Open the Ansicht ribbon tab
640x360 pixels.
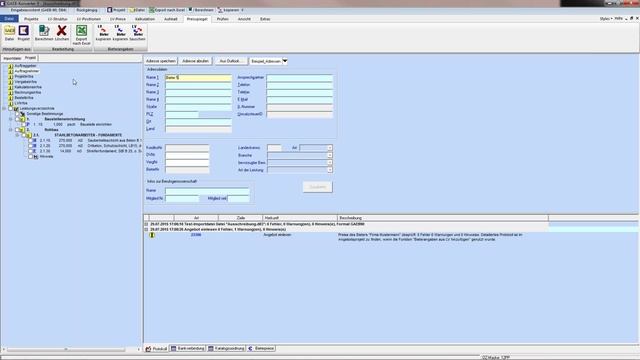[244, 19]
